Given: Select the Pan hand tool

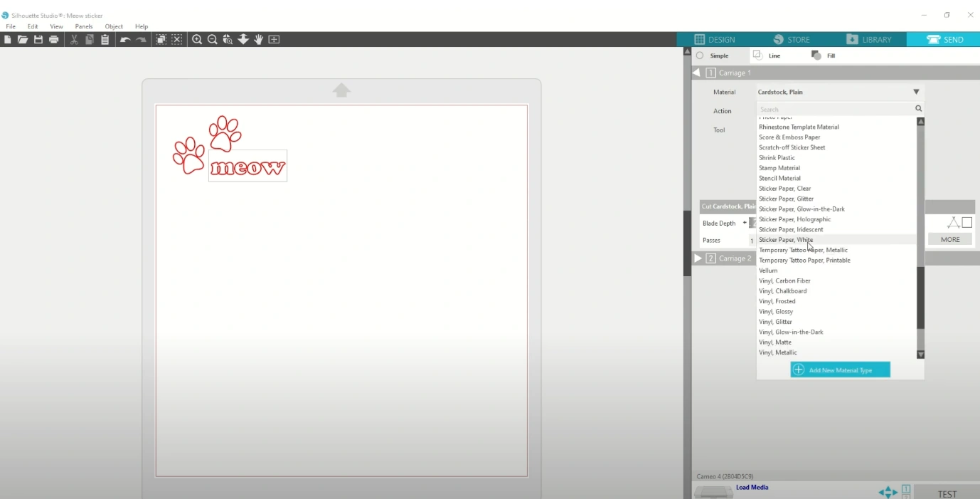Looking at the screenshot, I should (259, 40).
